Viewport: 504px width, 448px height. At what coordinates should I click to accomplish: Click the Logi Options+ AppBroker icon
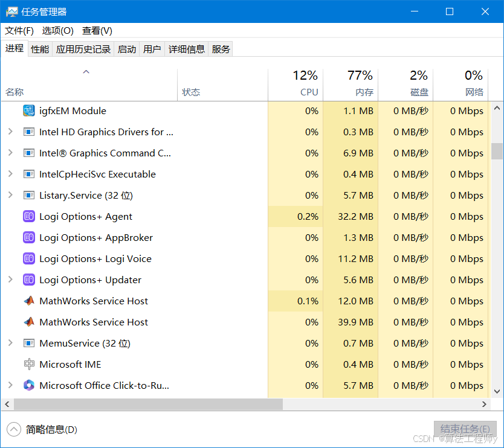point(29,238)
